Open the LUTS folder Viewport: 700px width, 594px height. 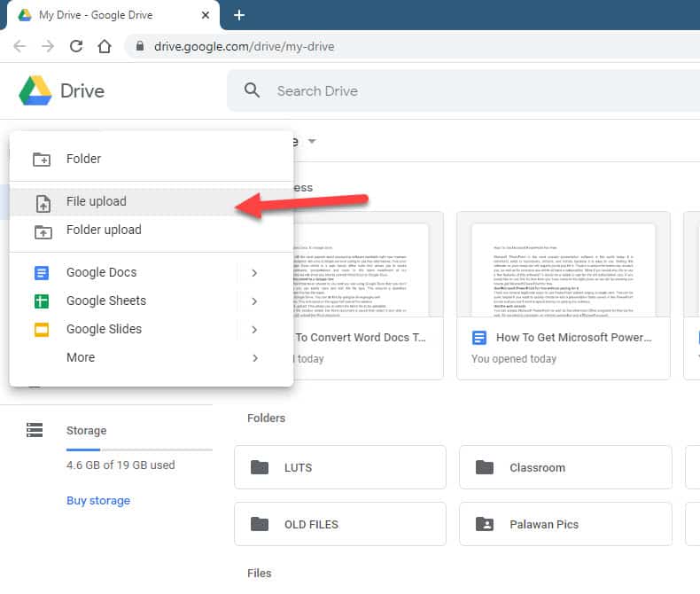(340, 467)
